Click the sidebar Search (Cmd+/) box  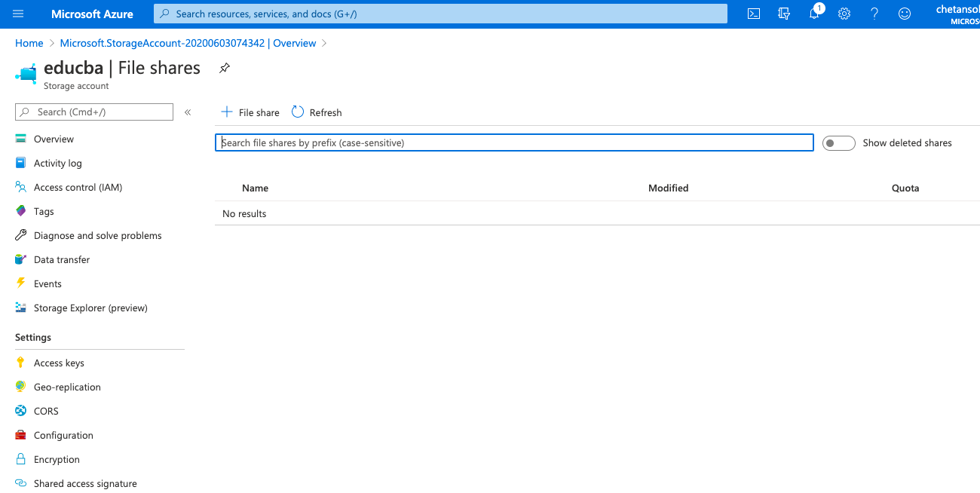click(94, 112)
